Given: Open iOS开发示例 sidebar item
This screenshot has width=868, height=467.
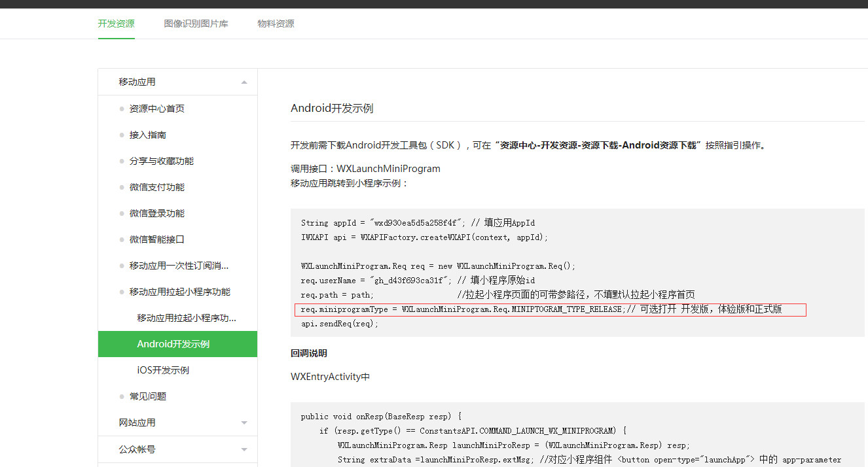Looking at the screenshot, I should pyautogui.click(x=163, y=370).
